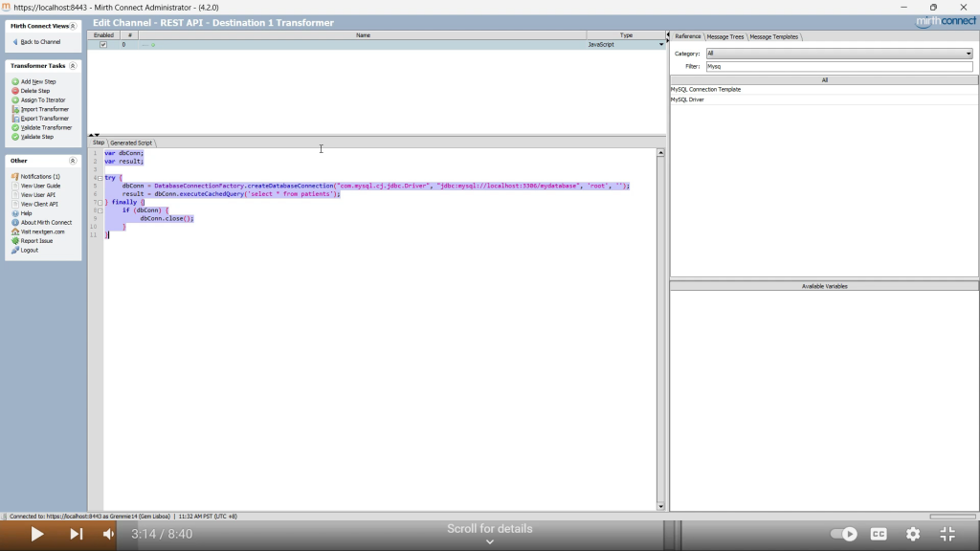The image size is (980, 551).
Task: Select the step 0 row name cell
Action: pos(363,45)
